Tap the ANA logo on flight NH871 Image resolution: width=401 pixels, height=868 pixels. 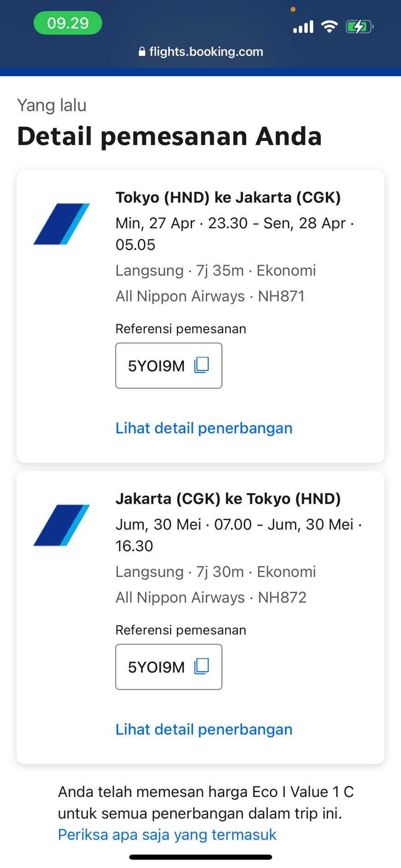[62, 224]
